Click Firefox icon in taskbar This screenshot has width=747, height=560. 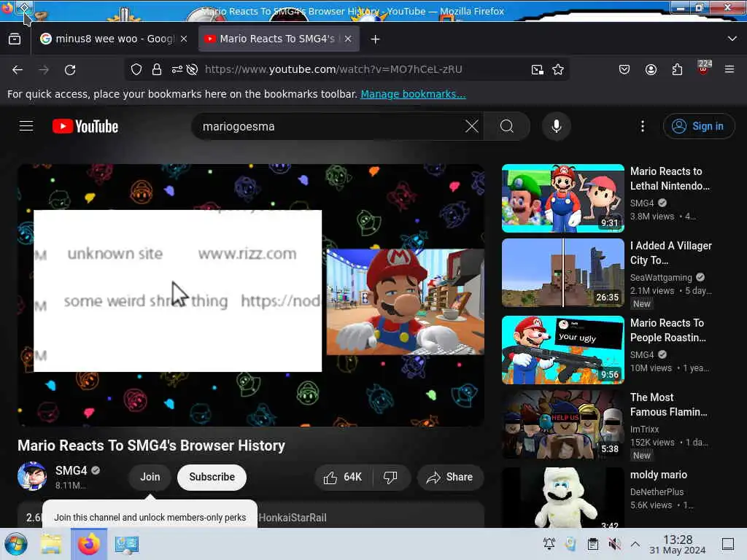pyautogui.click(x=88, y=544)
